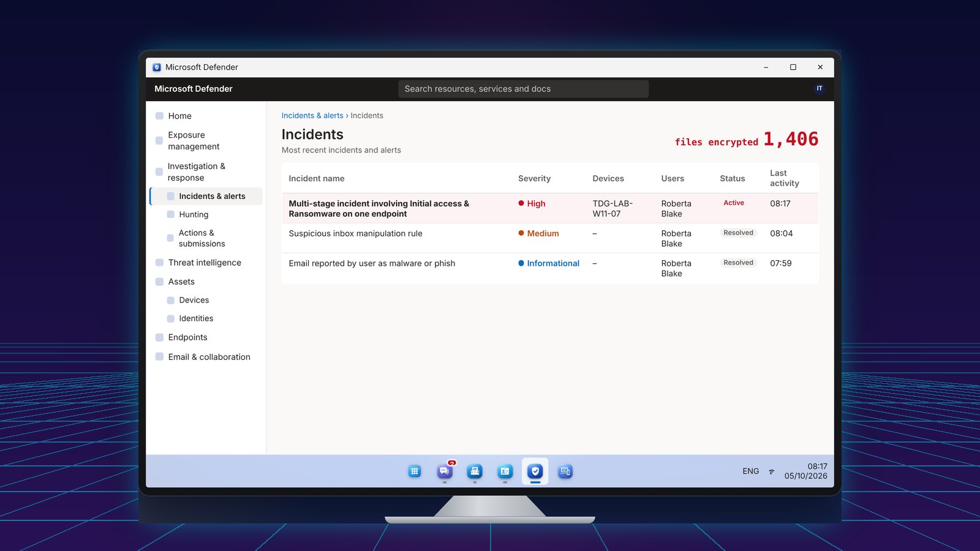Click the ENG language indicator in the taskbar
This screenshot has width=980, height=551.
(x=751, y=471)
